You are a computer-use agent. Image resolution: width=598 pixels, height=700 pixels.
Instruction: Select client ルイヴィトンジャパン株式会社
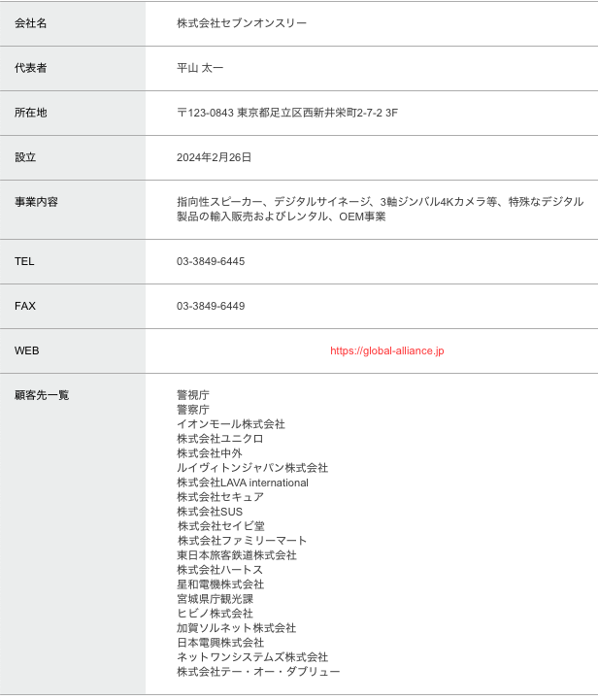click(252, 468)
